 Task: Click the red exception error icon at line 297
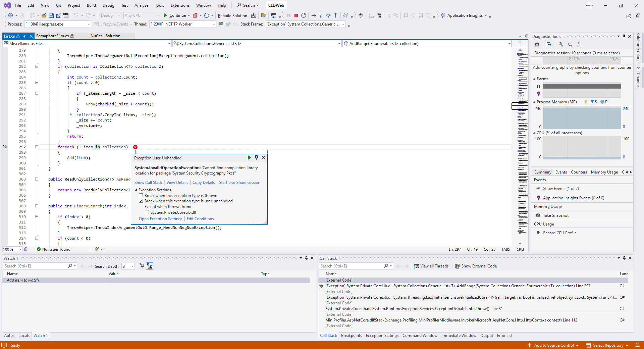coord(135,147)
